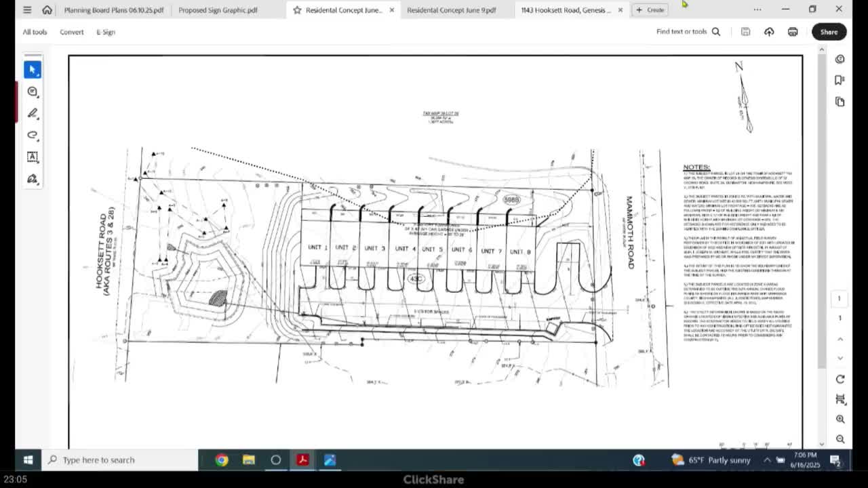The image size is (868, 488).
Task: Zoom in on the site plan
Action: [x=840, y=420]
